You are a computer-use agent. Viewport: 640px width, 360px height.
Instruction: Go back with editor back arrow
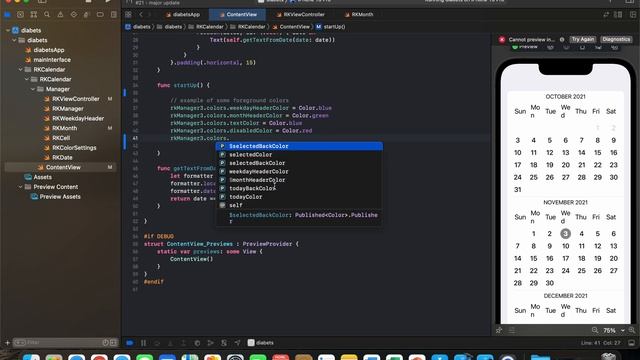coord(141,14)
